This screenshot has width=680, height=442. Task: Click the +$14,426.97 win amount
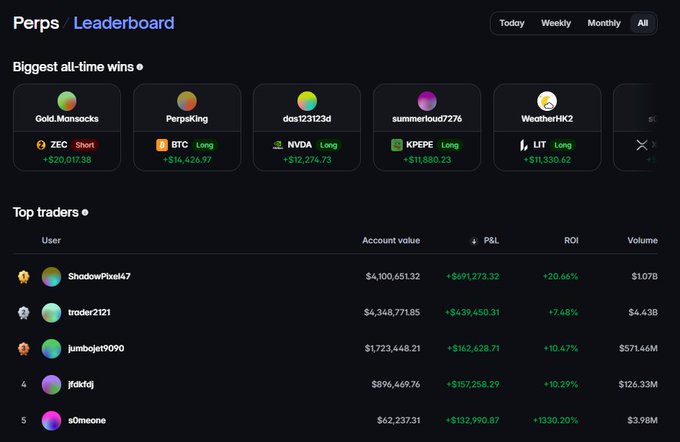[x=187, y=160]
